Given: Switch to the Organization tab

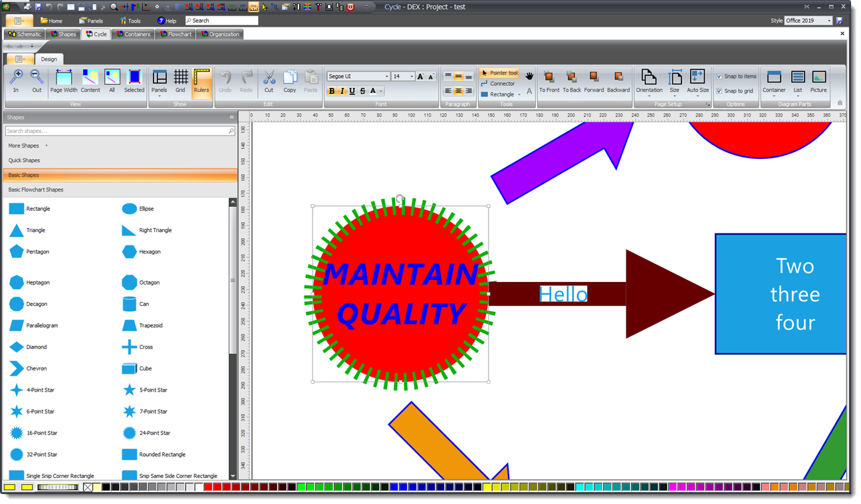Looking at the screenshot, I should (x=220, y=34).
